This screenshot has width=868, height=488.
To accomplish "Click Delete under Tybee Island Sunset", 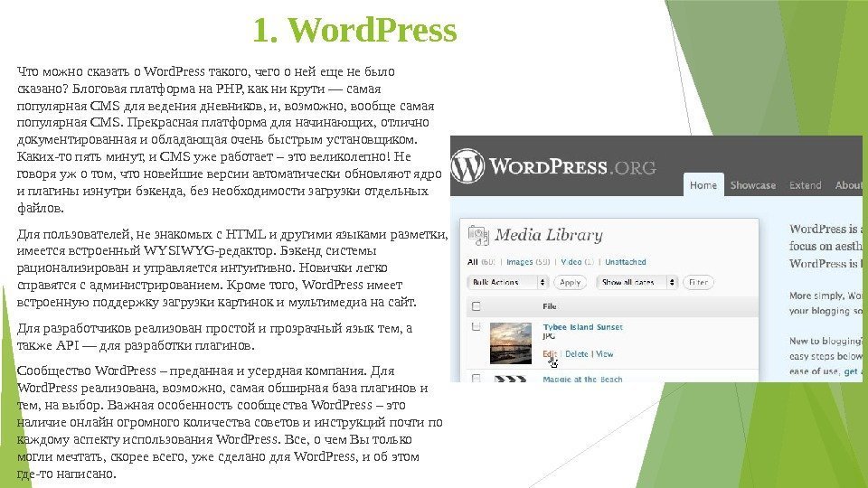I will tap(576, 353).
